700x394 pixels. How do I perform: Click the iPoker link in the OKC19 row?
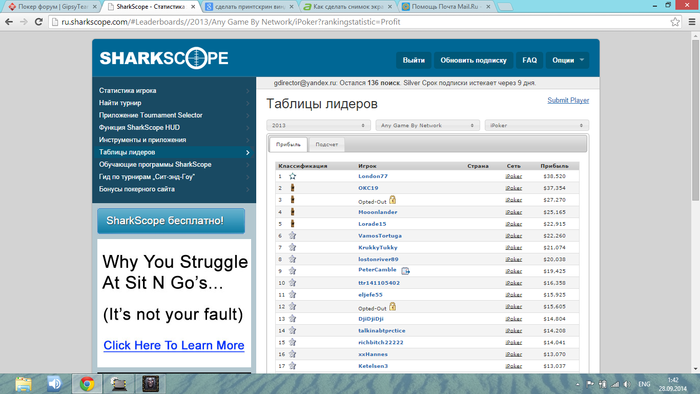point(514,188)
